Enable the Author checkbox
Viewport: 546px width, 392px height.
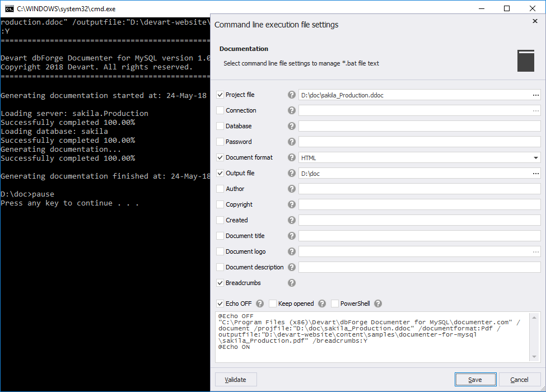(220, 189)
